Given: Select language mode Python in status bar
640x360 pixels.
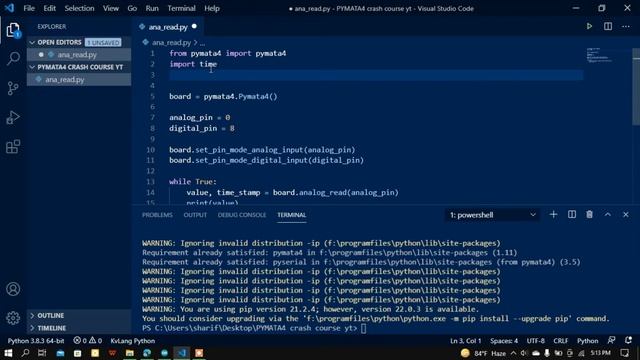Looking at the screenshot, I should pos(587,340).
